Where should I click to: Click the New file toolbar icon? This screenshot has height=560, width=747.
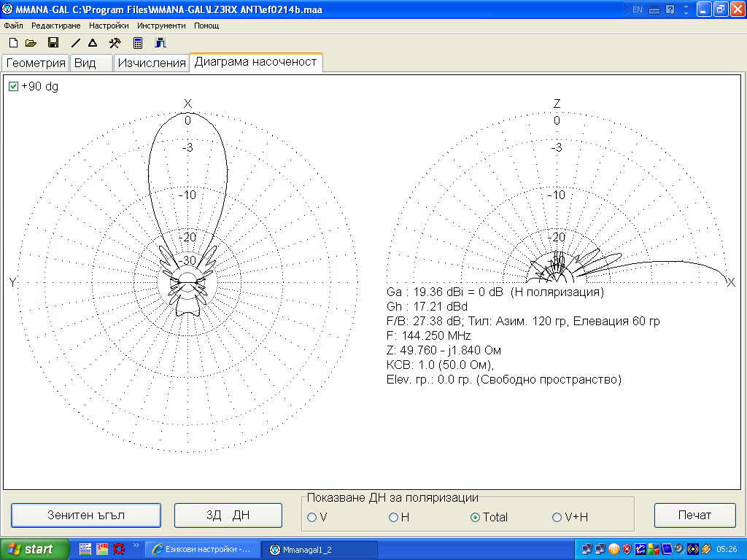tap(13, 43)
